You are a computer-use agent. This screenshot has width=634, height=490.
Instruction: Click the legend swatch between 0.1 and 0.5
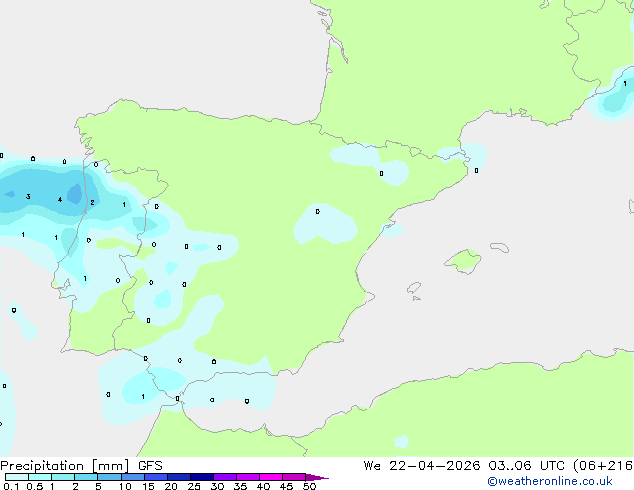pyautogui.click(x=17, y=477)
